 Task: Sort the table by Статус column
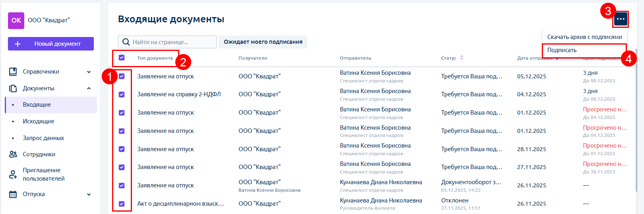coord(461,58)
